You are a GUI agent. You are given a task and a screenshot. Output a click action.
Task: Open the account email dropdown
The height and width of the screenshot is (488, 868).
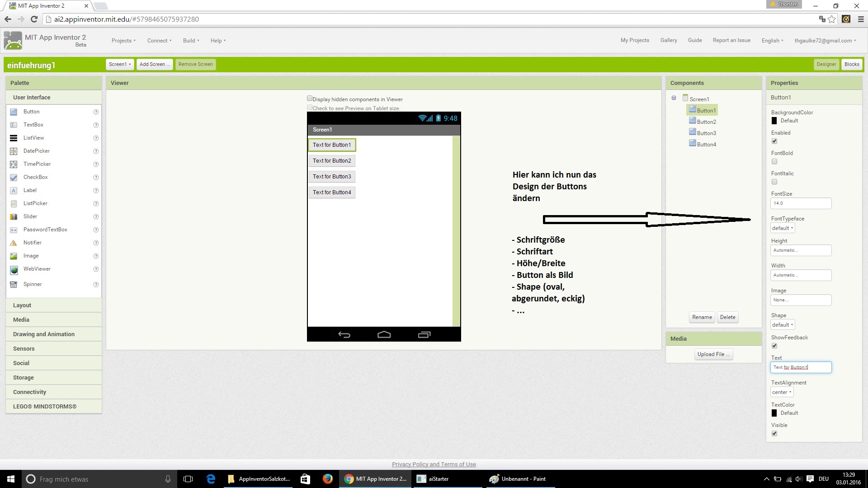[825, 41]
